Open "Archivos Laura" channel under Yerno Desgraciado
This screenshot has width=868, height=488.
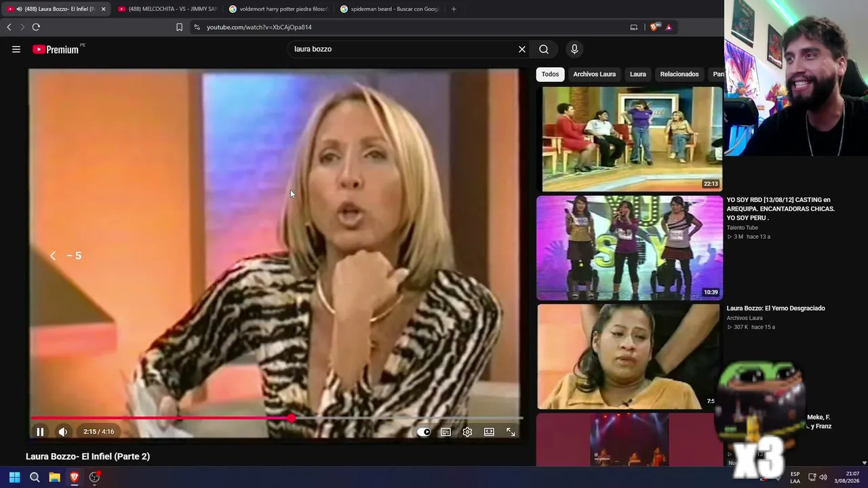tap(745, 318)
